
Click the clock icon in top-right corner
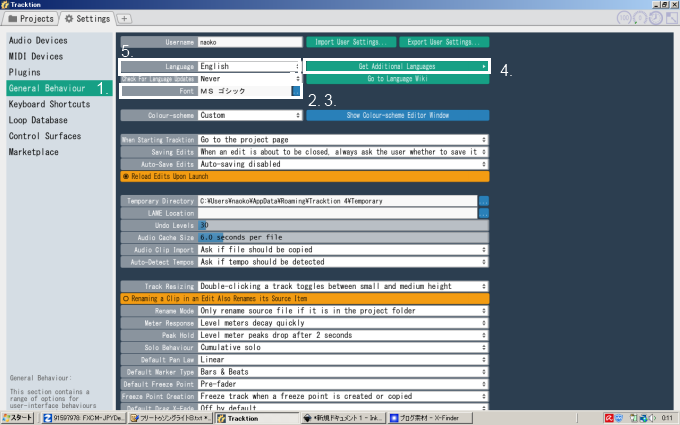655,18
